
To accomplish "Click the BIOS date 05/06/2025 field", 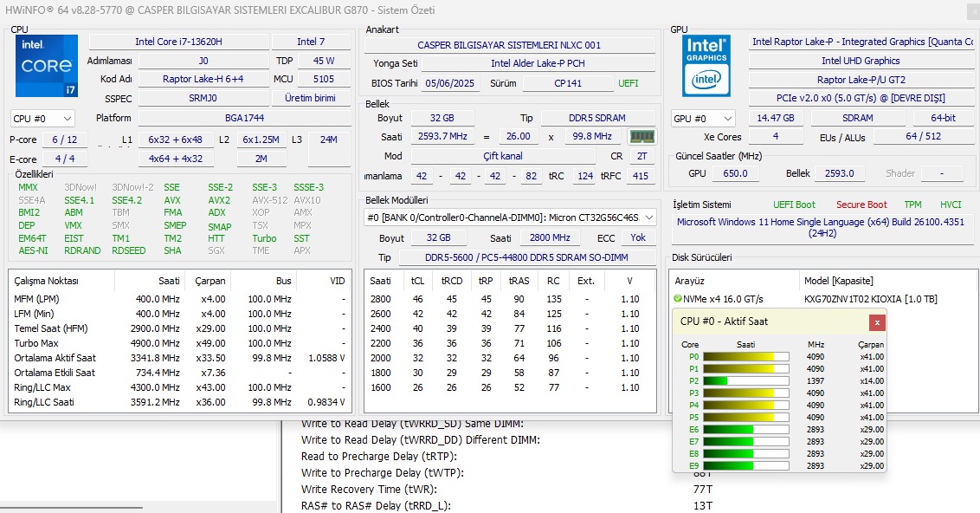I will pos(450,83).
